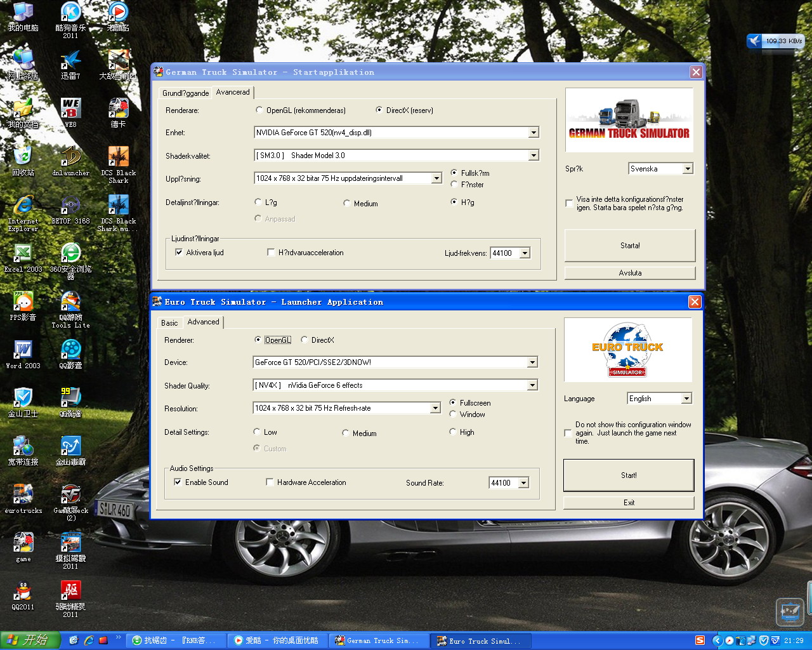
Task: Click the Avsluta button
Action: point(630,273)
